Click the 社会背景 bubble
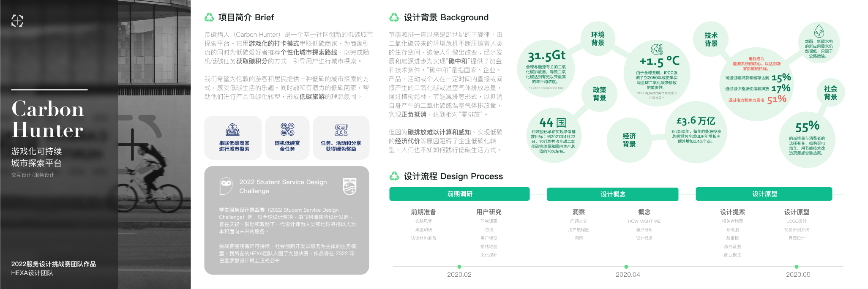This screenshot has width=868, height=289. (830, 93)
